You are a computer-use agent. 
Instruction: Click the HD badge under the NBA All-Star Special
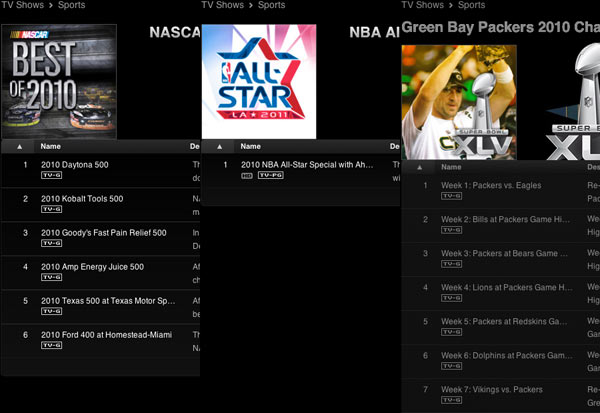(247, 175)
